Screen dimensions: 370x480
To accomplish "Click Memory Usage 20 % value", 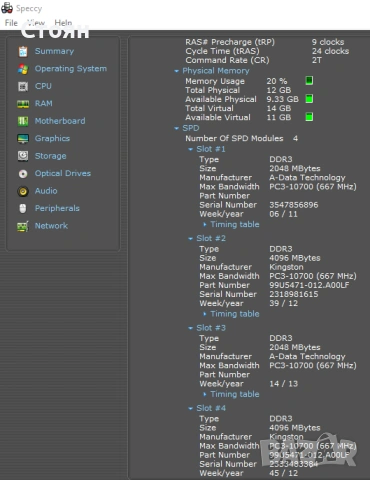I will pyautogui.click(x=277, y=81).
